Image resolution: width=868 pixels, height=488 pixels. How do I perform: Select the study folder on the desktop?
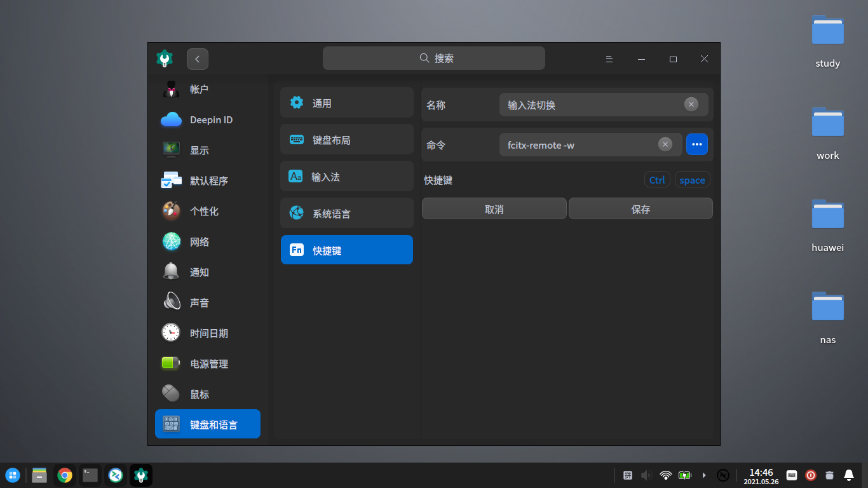click(x=828, y=41)
